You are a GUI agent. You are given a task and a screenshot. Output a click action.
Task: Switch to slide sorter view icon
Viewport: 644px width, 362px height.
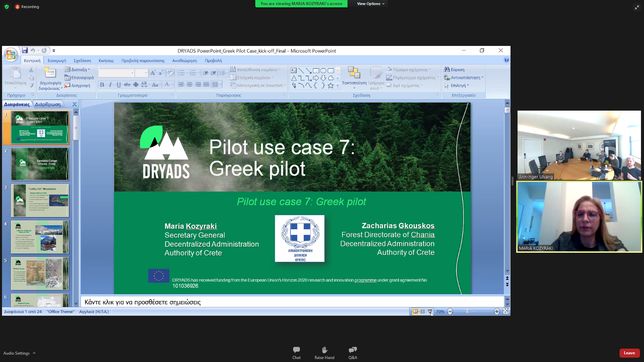click(423, 311)
